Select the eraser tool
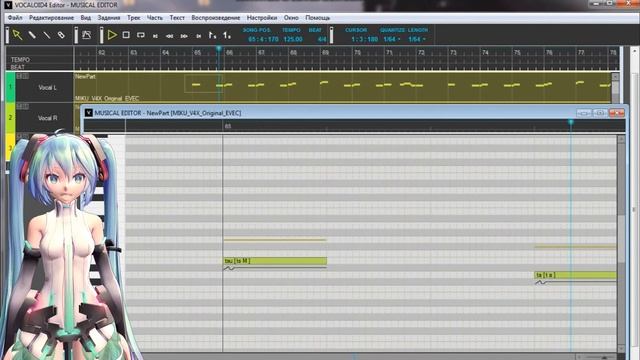 61,35
